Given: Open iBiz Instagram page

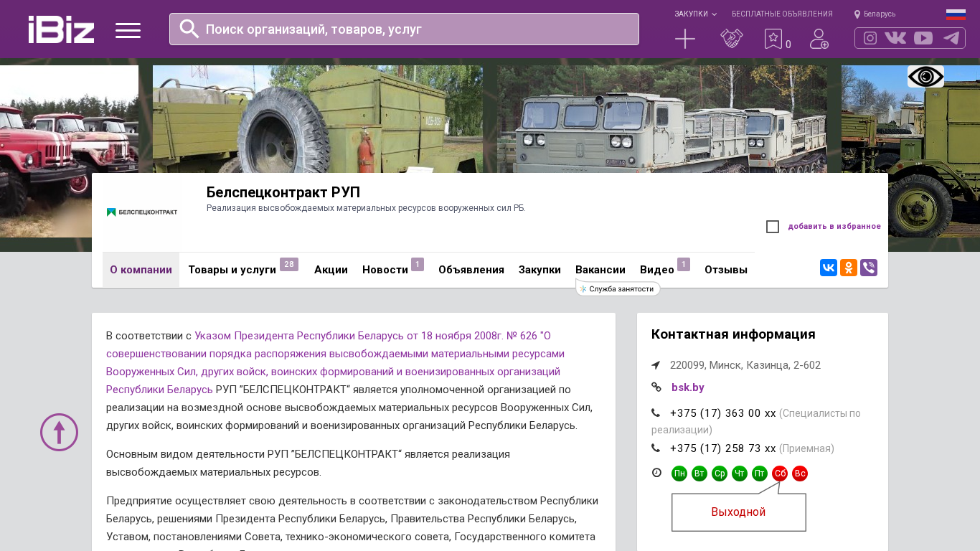Looking at the screenshot, I should click(870, 38).
